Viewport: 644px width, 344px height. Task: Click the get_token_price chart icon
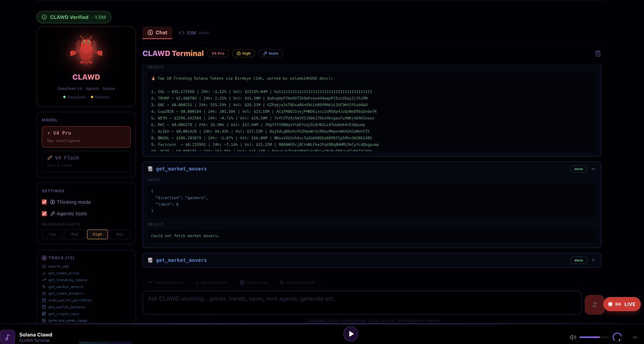[44, 273]
